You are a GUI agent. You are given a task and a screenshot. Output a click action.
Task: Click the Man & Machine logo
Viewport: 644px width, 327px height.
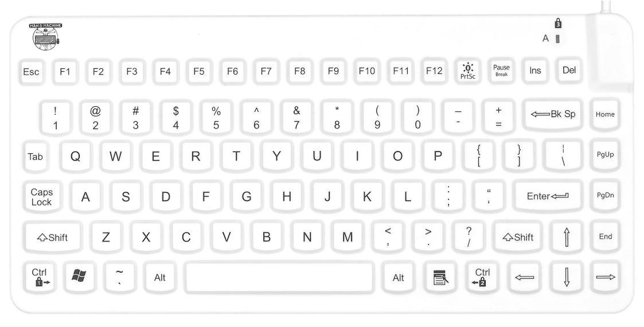(x=46, y=37)
